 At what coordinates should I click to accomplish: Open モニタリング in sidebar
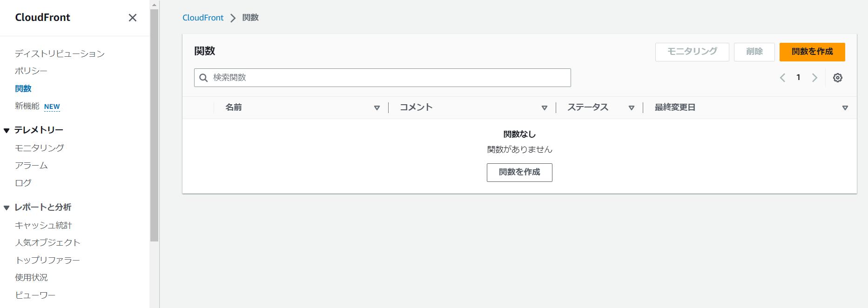click(40, 147)
